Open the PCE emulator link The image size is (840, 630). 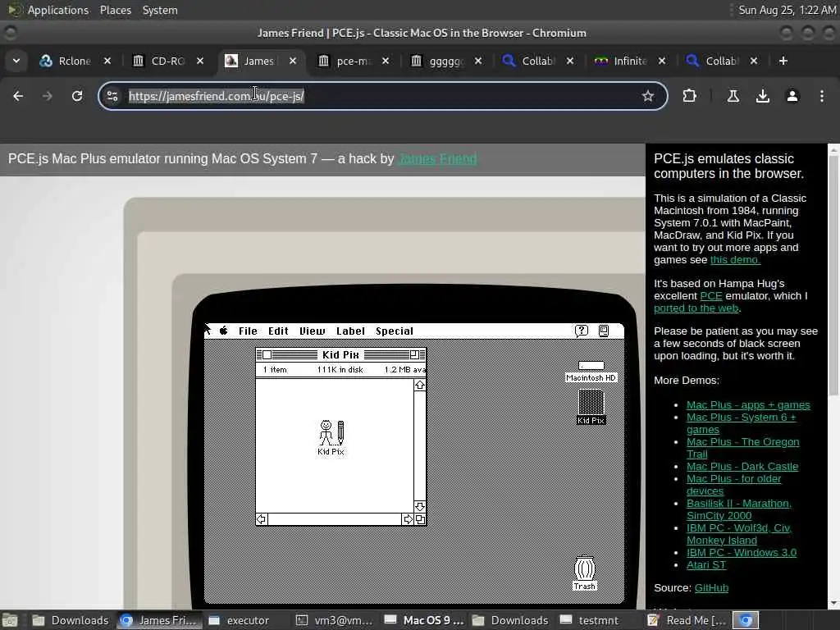tap(711, 295)
